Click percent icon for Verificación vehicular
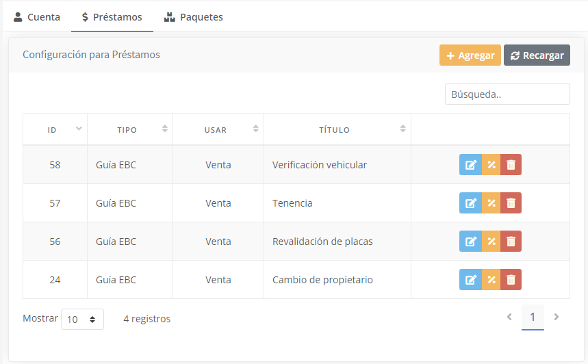Viewport: 588px width, 364px height. 491,165
